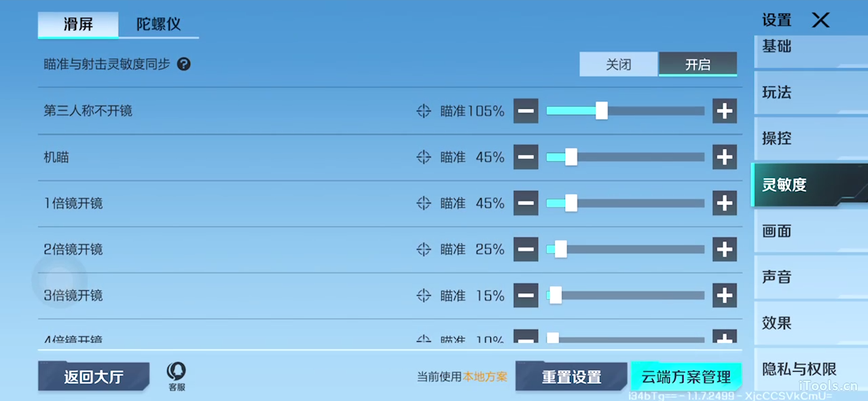Tap the crosshair icon in 第三人称不开镜 row

click(424, 111)
